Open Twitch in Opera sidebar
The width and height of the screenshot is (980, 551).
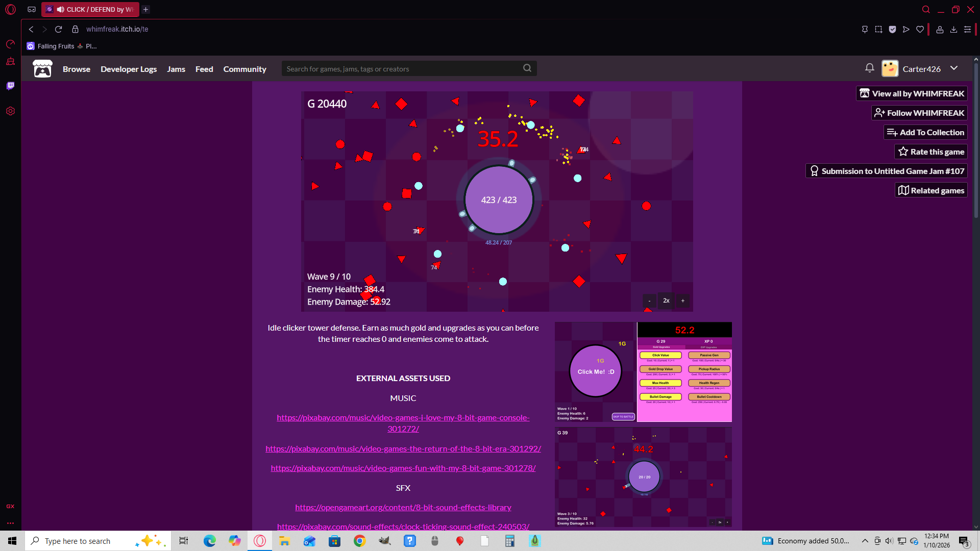(x=10, y=86)
